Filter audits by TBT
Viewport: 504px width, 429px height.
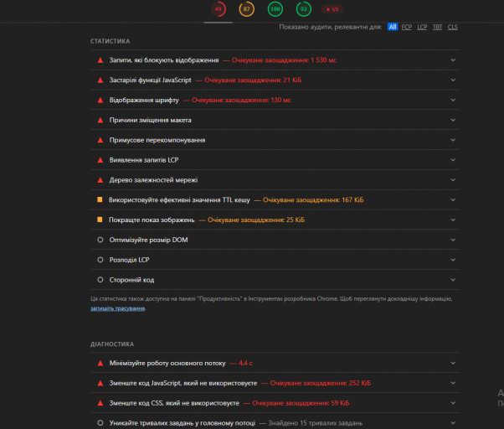click(437, 27)
